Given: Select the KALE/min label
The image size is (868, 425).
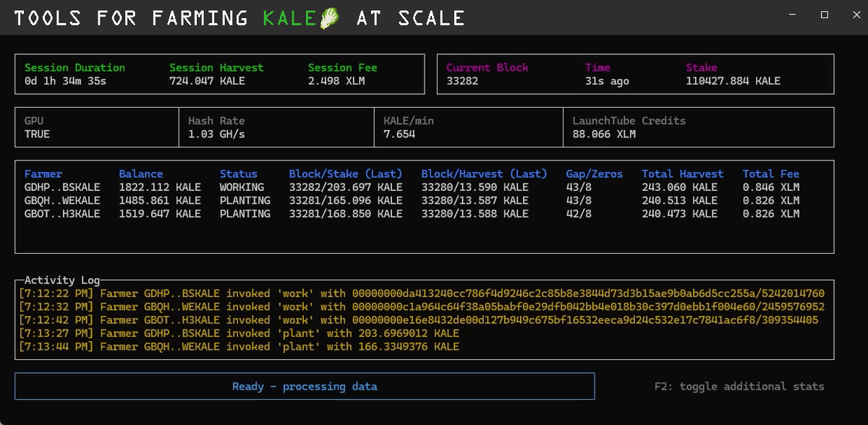Looking at the screenshot, I should tap(409, 121).
